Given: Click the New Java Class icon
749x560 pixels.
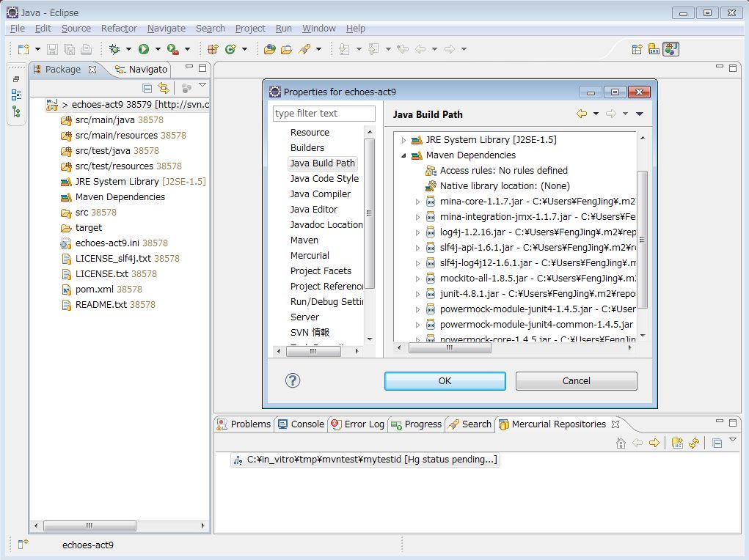Looking at the screenshot, I should [231, 49].
